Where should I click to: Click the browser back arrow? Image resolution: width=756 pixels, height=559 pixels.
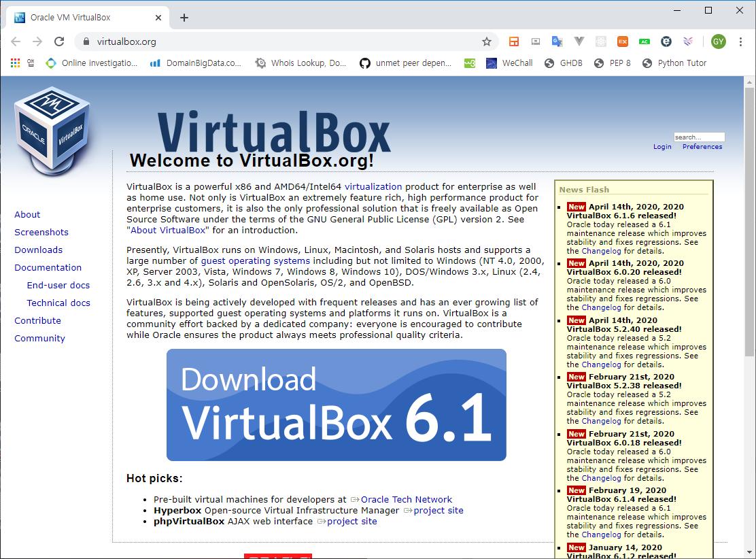click(x=16, y=41)
